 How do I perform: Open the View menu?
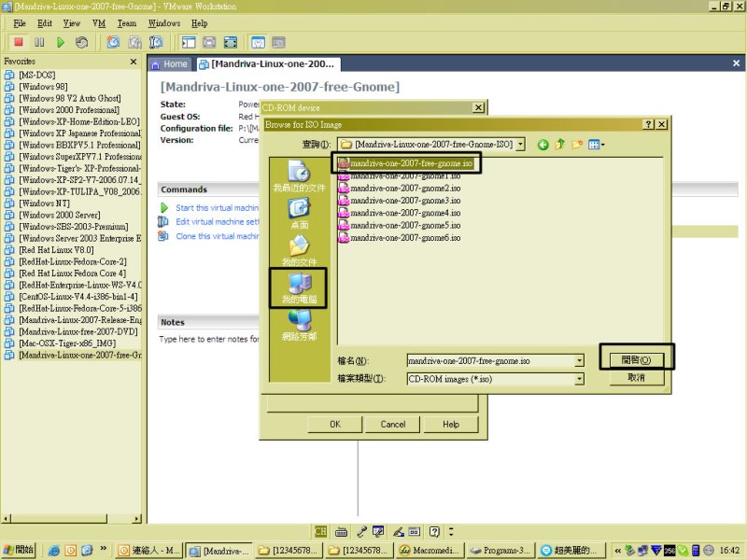point(72,23)
